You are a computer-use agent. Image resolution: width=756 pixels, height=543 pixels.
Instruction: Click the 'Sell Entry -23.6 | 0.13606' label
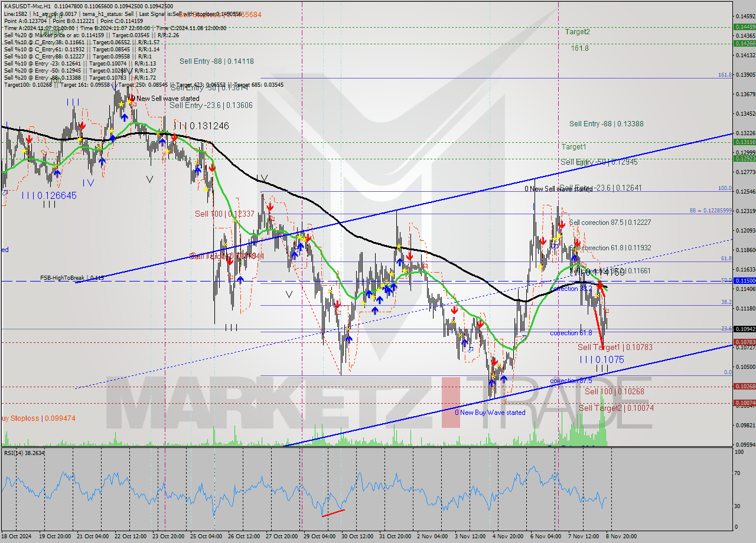pos(211,105)
